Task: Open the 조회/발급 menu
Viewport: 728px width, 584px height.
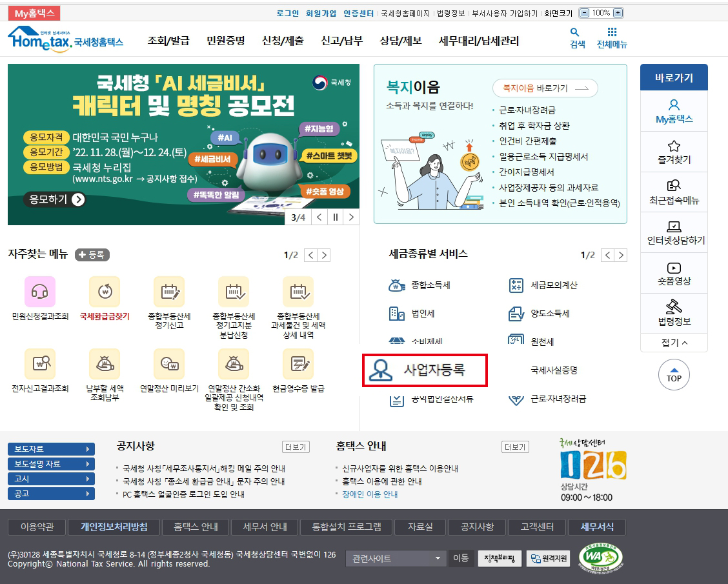Action: click(168, 41)
